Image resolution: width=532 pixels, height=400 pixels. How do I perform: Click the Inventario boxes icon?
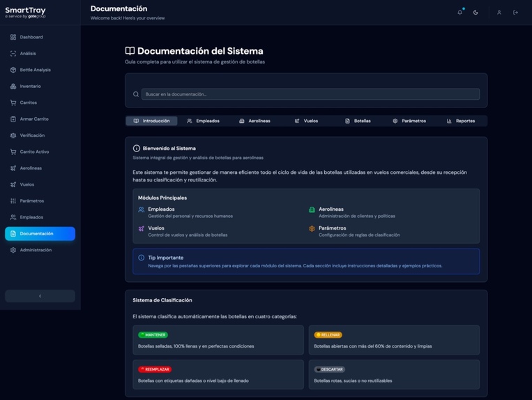pos(13,87)
